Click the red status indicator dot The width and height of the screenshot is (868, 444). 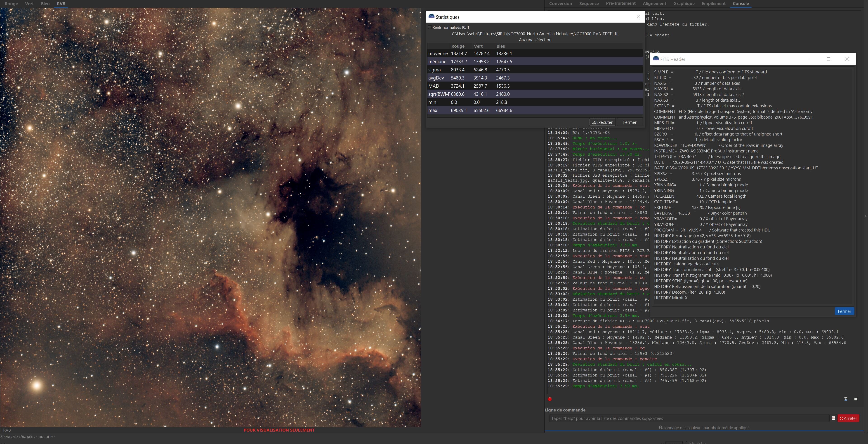pos(550,399)
